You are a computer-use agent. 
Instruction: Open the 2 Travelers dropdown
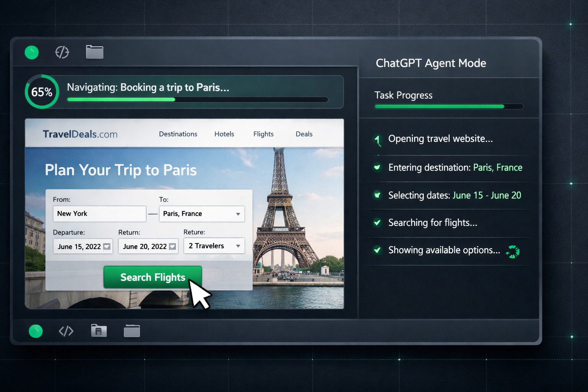[238, 246]
